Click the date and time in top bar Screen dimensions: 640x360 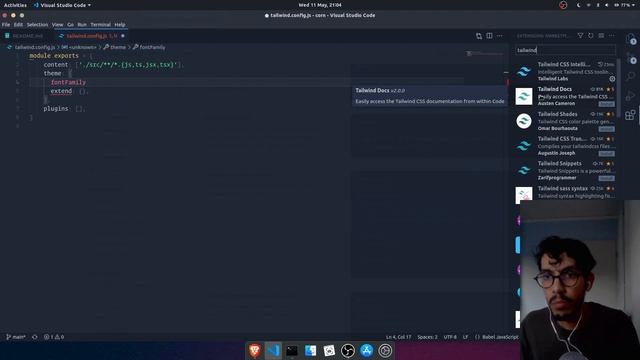320,5
